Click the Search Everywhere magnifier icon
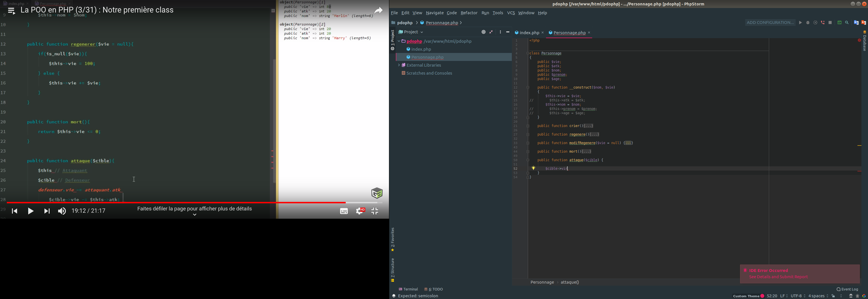Viewport: 868px width, 299px height. [847, 23]
